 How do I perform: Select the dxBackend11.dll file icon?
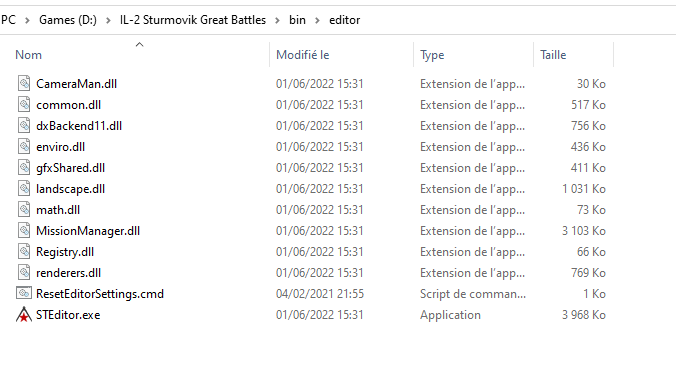[24, 125]
